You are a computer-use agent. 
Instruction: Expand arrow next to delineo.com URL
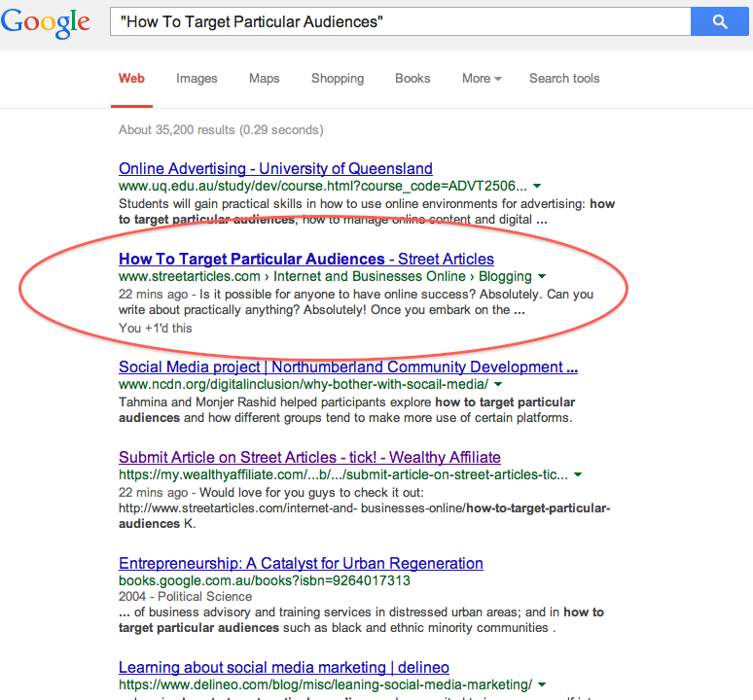(542, 684)
